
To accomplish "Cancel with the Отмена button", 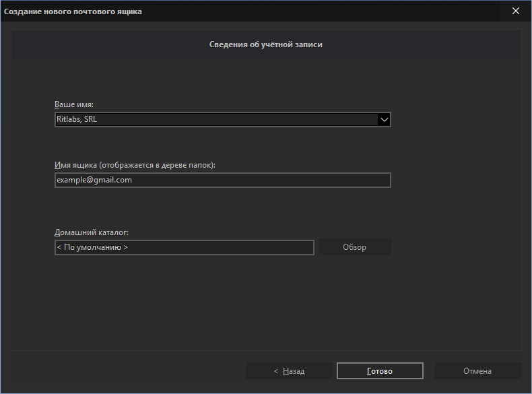I will (477, 371).
